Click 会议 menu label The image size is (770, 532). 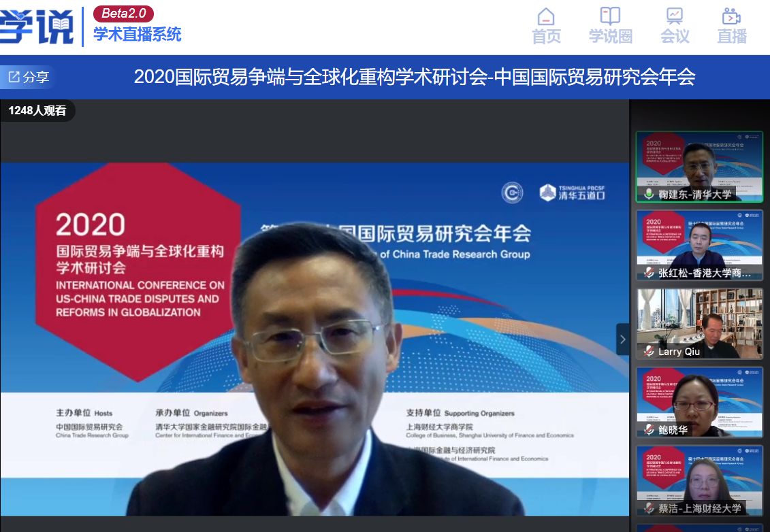tap(675, 36)
